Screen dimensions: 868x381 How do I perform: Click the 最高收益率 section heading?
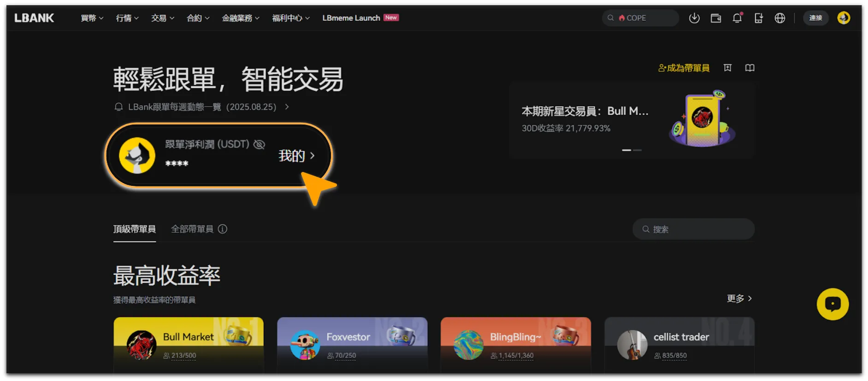pos(167,276)
